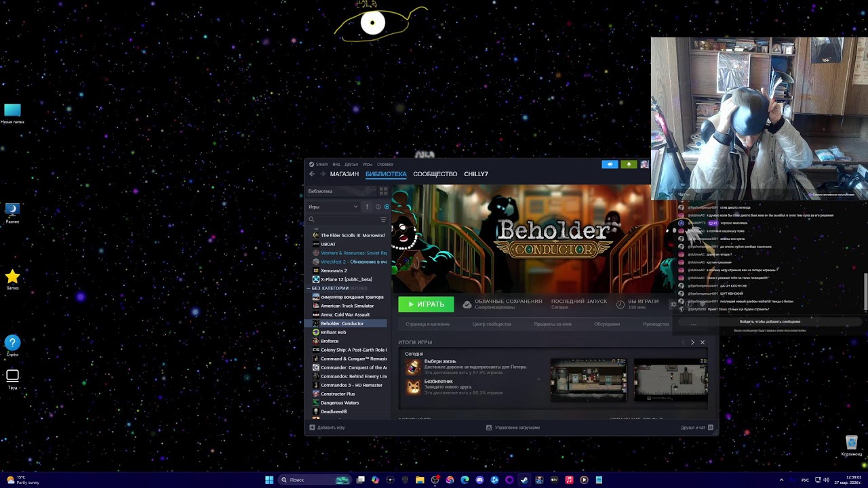Open the Безбилетник cat achievement icon
The width and height of the screenshot is (868, 488).
(413, 387)
